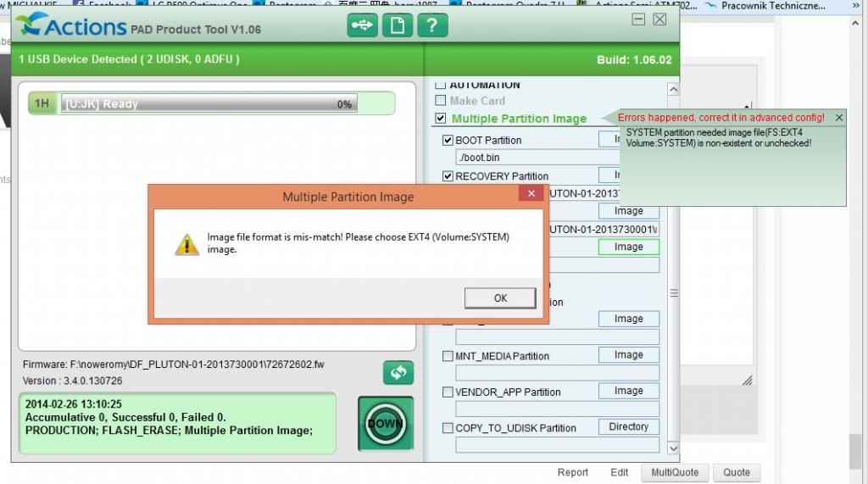Check the VENDOR_APP Partition checkbox

448,392
